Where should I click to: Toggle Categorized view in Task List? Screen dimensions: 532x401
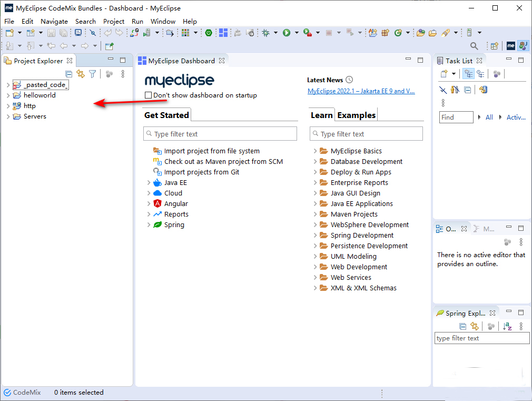[x=468, y=74]
